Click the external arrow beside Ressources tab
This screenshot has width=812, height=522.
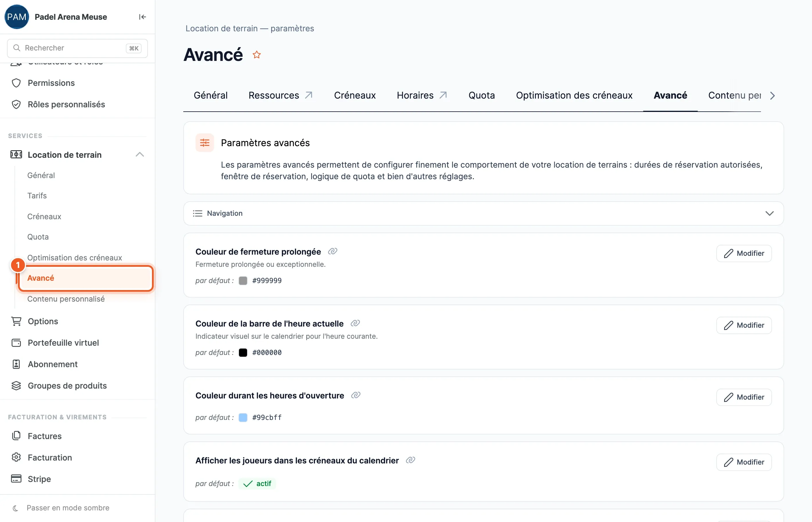[309, 95]
